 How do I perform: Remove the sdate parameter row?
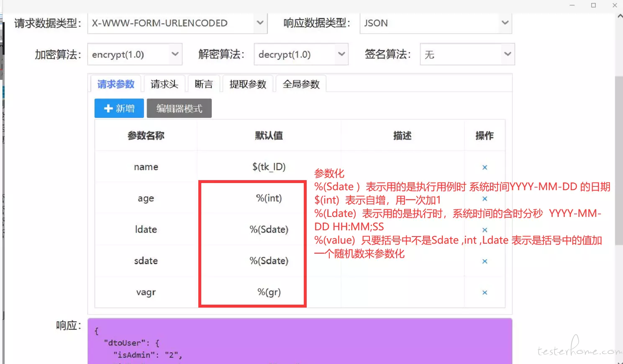[485, 261]
